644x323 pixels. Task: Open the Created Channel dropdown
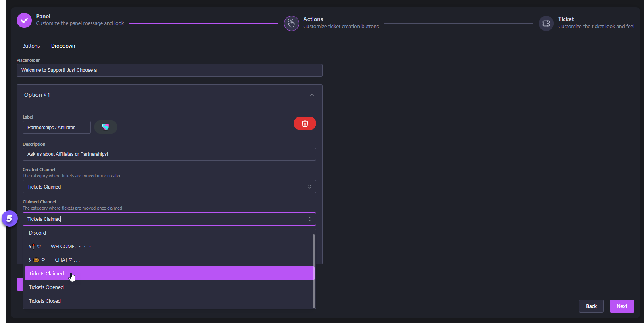click(169, 187)
